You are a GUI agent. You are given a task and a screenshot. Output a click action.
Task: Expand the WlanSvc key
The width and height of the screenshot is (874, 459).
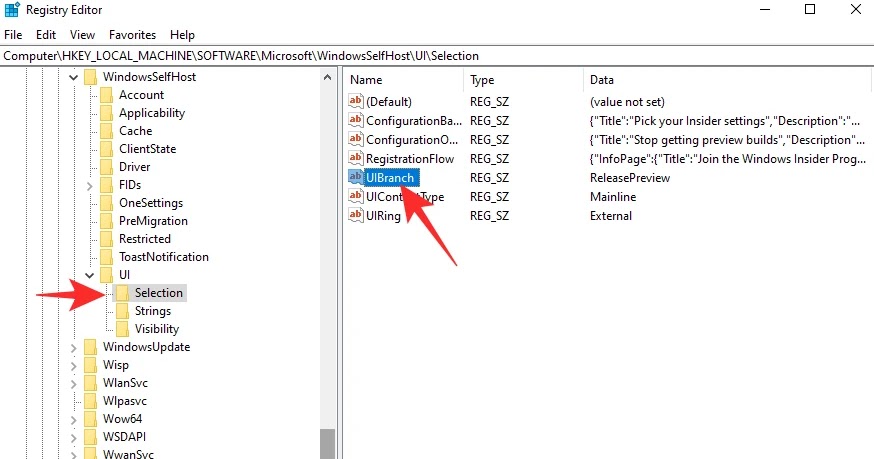point(74,383)
